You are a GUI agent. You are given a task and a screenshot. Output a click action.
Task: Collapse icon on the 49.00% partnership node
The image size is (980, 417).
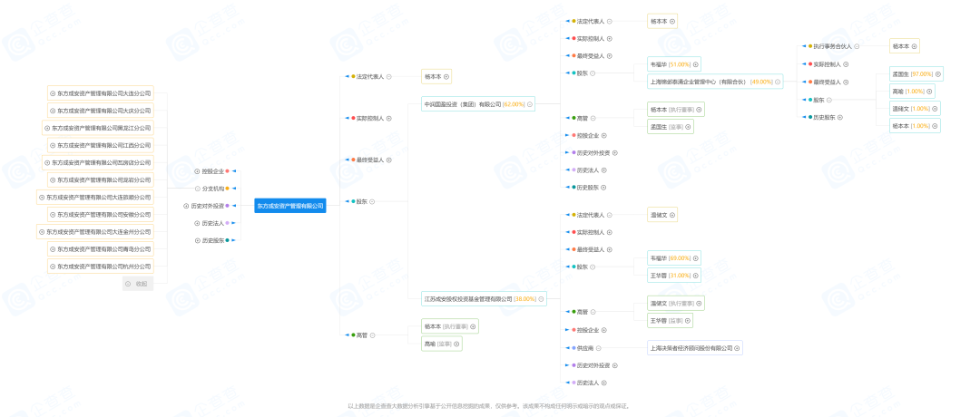(x=778, y=82)
